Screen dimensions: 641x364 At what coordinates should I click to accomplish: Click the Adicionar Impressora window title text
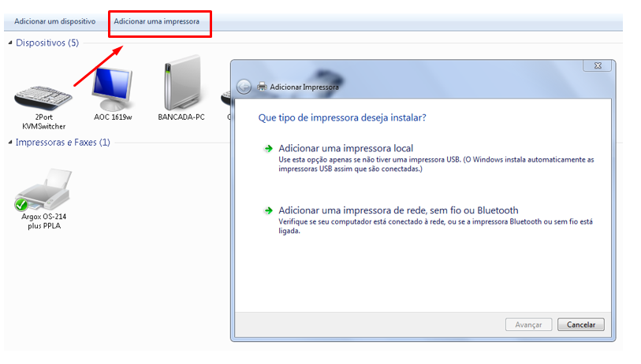click(x=304, y=87)
